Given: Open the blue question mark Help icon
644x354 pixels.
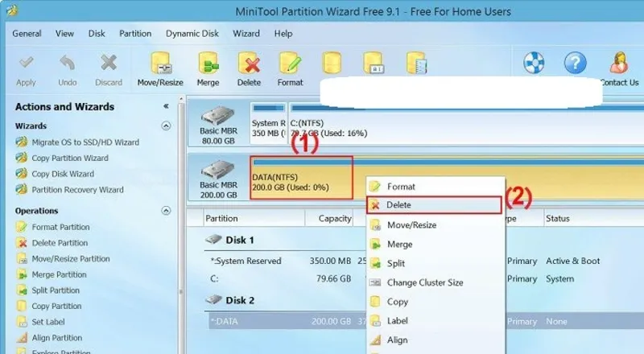Looking at the screenshot, I should click(575, 63).
